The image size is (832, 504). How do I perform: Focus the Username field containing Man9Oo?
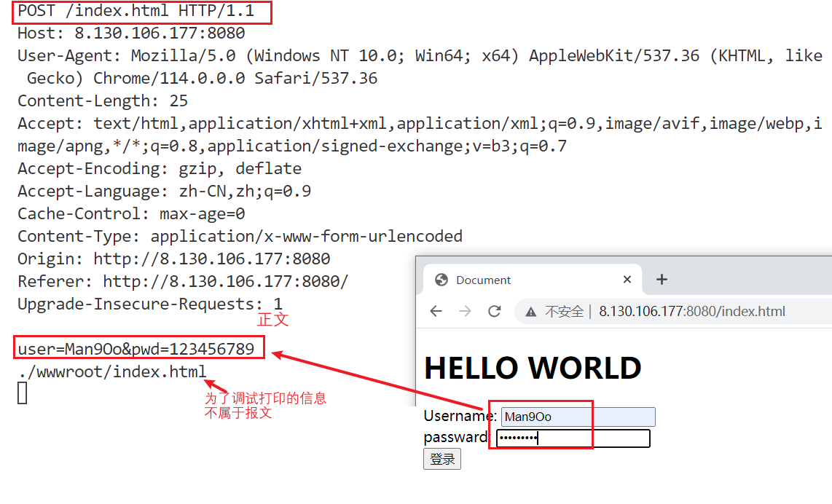(x=578, y=417)
